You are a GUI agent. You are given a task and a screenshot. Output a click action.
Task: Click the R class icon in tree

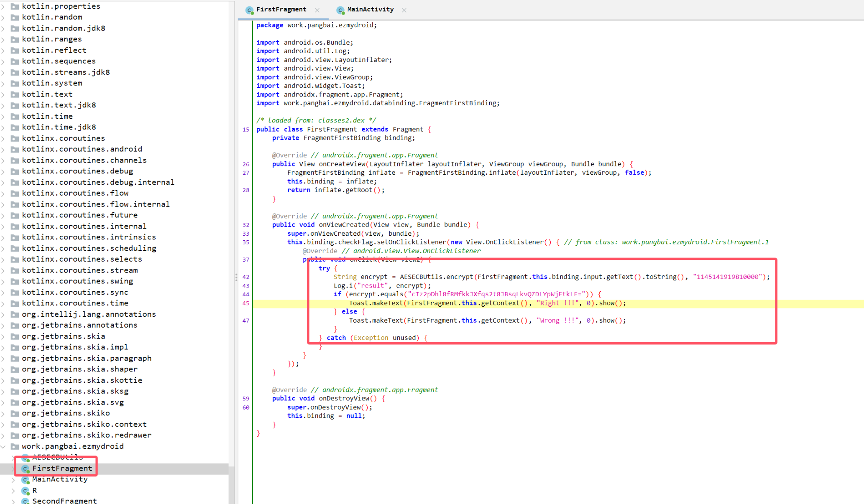pyautogui.click(x=26, y=491)
